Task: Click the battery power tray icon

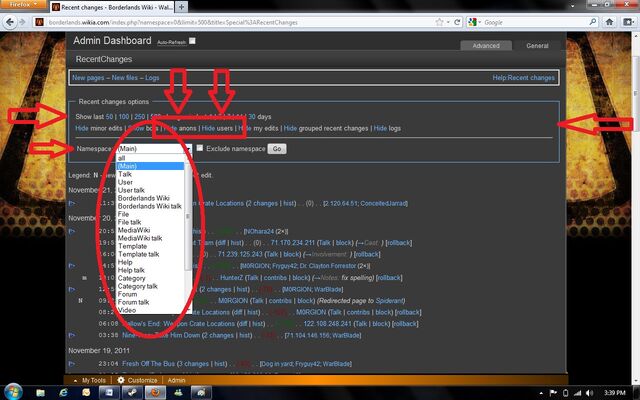Action: tap(565, 393)
